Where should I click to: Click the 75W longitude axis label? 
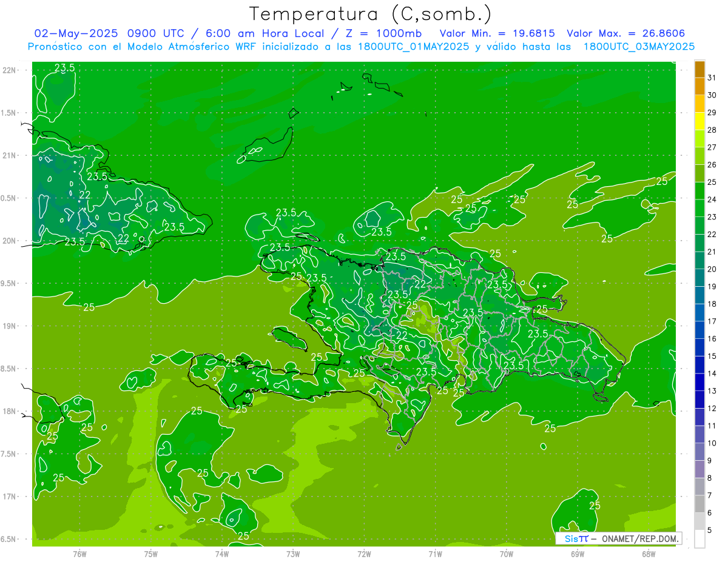[151, 554]
